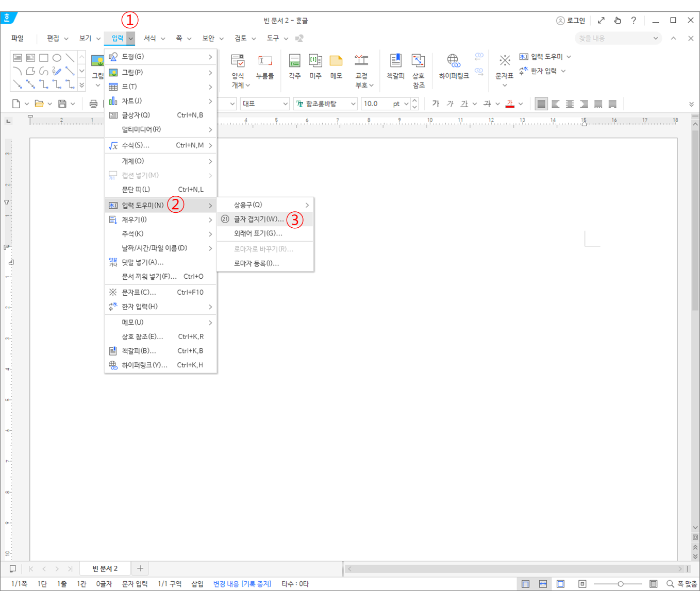The height and width of the screenshot is (591, 700).
Task: Open the 상호 참조 cross-reference tool
Action: [419, 71]
